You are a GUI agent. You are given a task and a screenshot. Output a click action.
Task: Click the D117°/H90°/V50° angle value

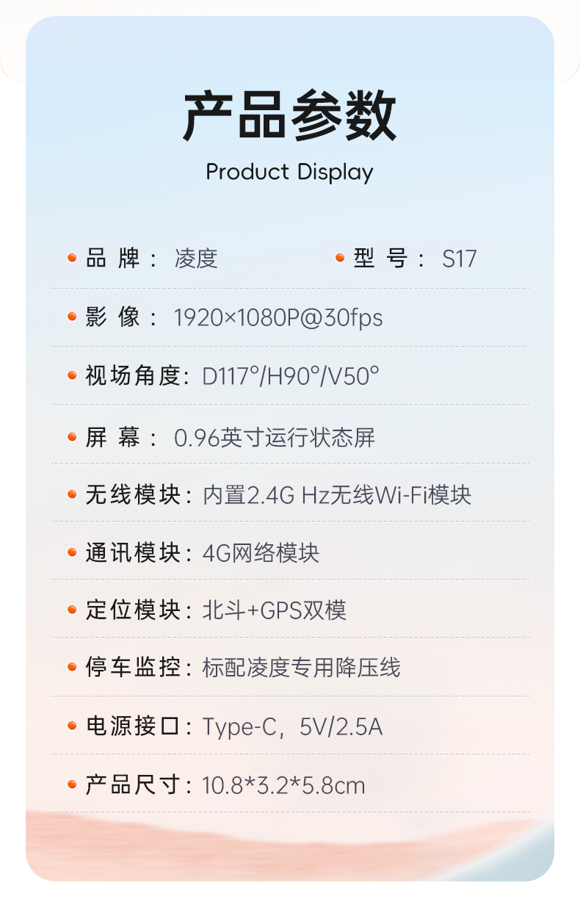[291, 376]
